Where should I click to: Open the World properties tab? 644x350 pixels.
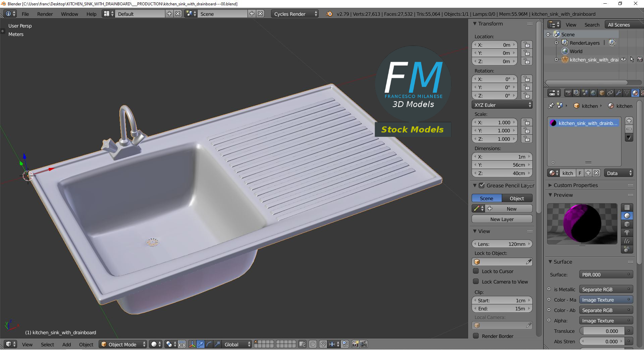(593, 93)
